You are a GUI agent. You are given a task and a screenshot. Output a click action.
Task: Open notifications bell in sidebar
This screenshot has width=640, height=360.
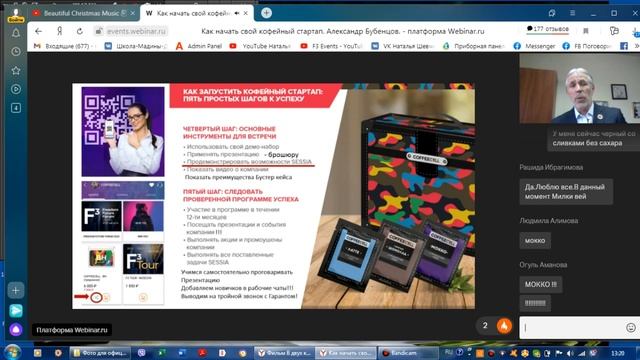click(16, 33)
